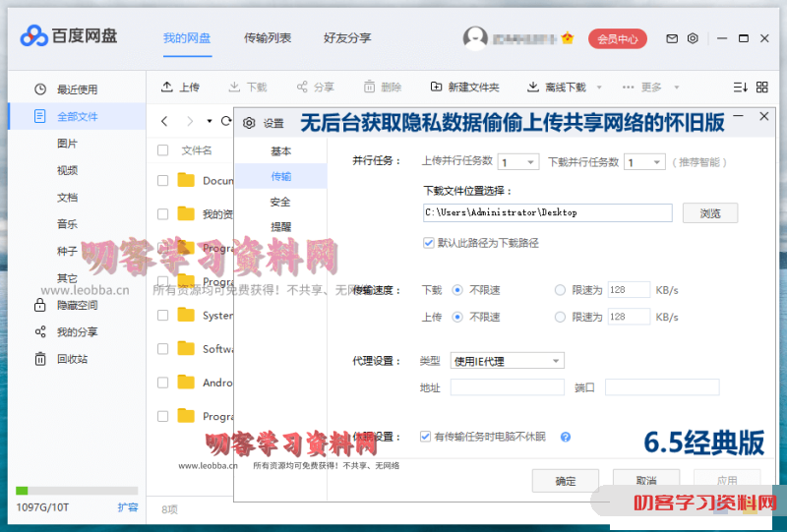
Task: Open 安全 settings tab
Action: tap(281, 202)
